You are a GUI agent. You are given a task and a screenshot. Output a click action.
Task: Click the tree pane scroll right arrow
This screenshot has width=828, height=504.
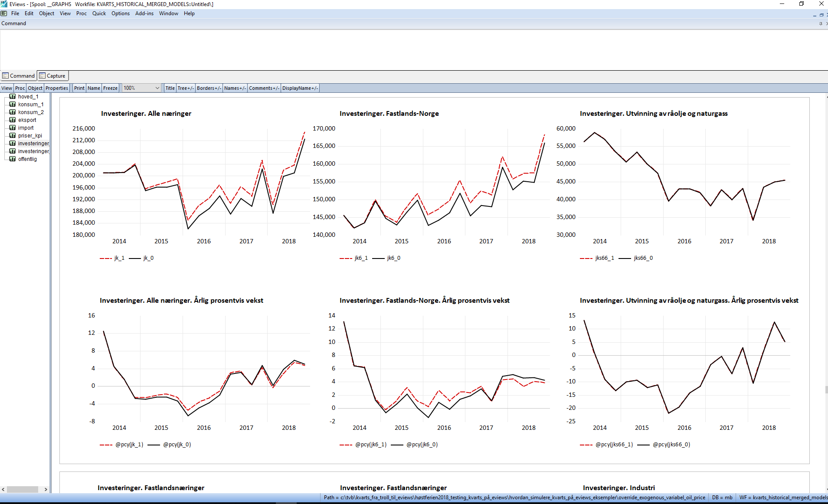click(x=46, y=489)
